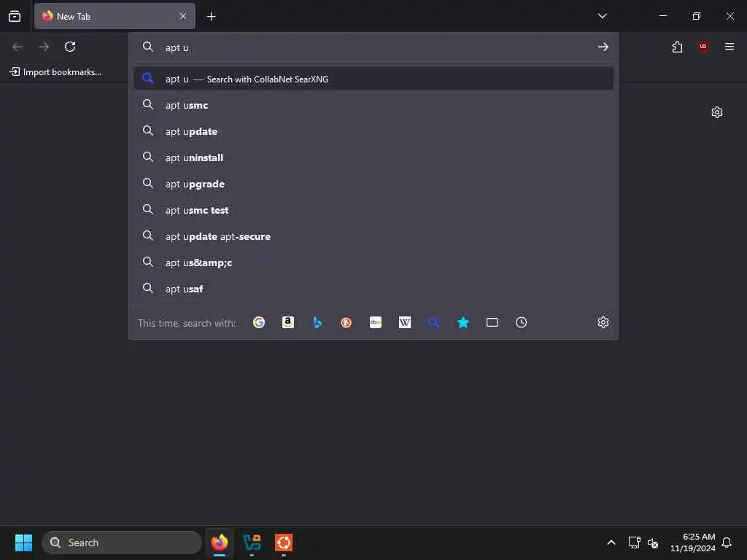
Task: Search this time with DuckDuckGo
Action: click(347, 323)
